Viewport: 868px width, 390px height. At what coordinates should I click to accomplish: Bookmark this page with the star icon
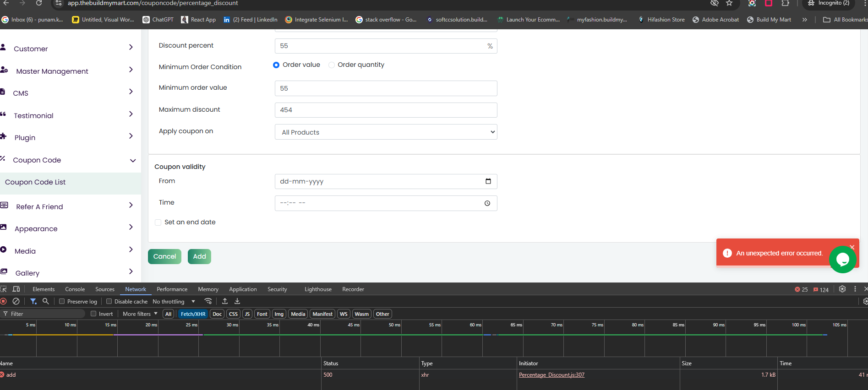729,3
